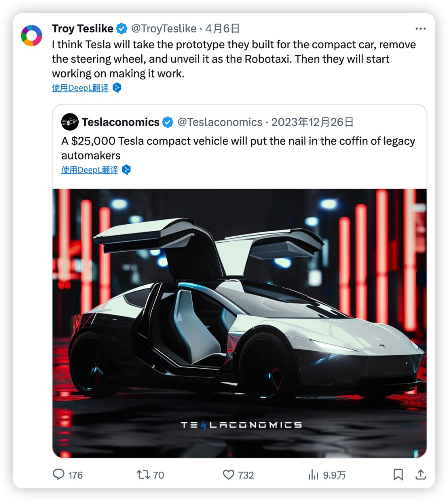The width and height of the screenshot is (448, 501).
Task: Open the @TroyTeslike handle
Action: coord(164,29)
